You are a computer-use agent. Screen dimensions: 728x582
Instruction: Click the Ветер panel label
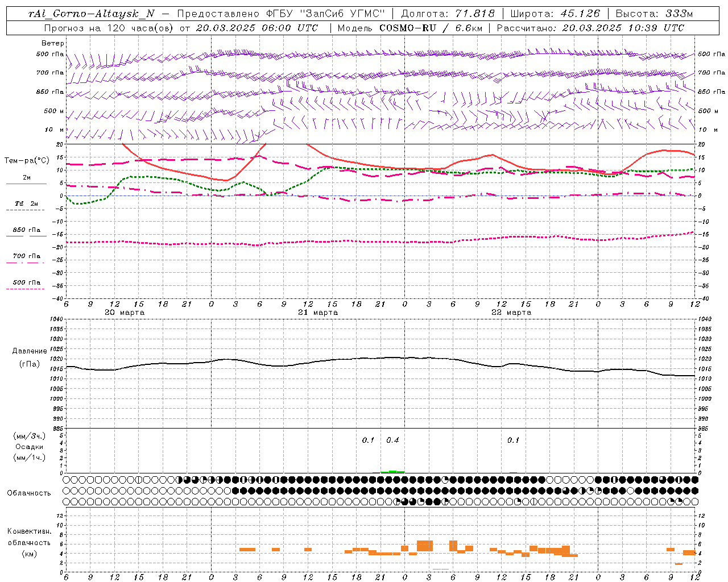point(52,43)
